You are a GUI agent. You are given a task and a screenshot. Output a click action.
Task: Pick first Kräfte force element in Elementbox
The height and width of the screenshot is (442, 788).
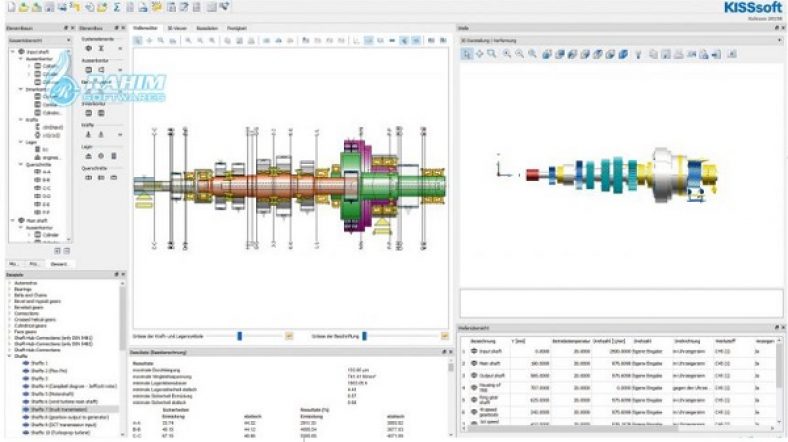click(x=88, y=135)
